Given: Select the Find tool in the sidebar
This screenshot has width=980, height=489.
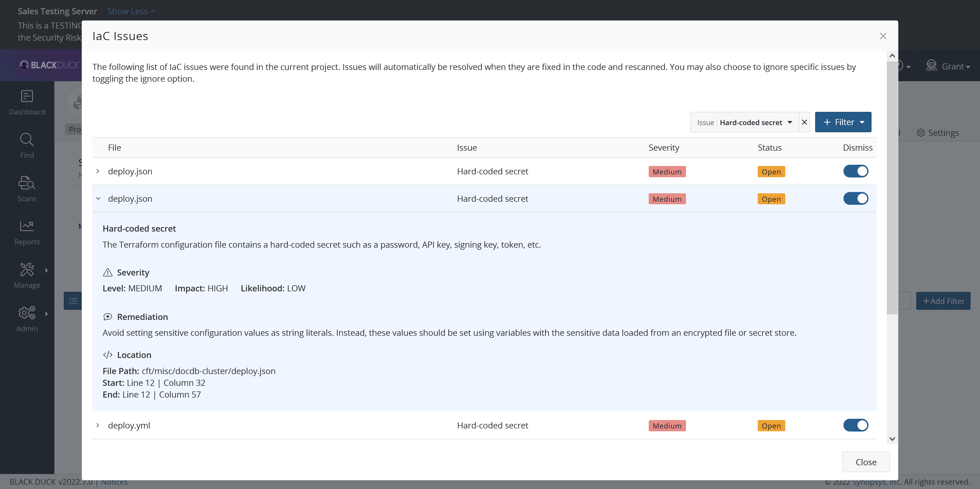Looking at the screenshot, I should (x=27, y=146).
